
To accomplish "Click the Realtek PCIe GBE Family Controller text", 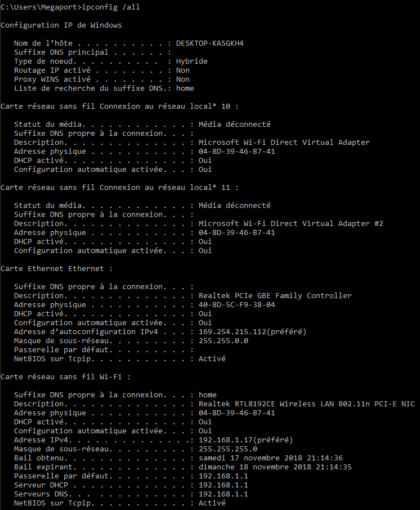I will 275,295.
